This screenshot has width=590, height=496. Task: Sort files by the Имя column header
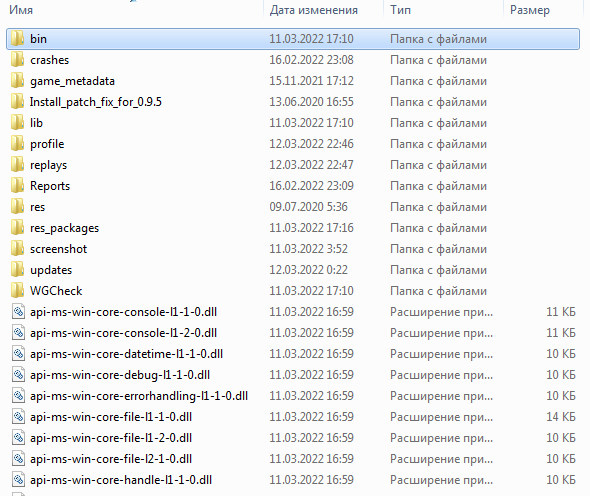point(21,10)
